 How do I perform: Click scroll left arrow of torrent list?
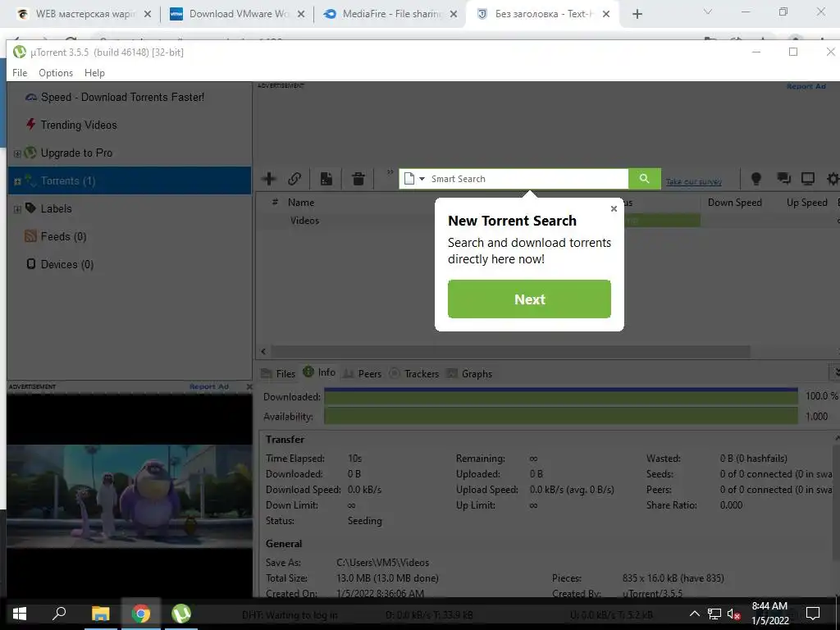[263, 351]
